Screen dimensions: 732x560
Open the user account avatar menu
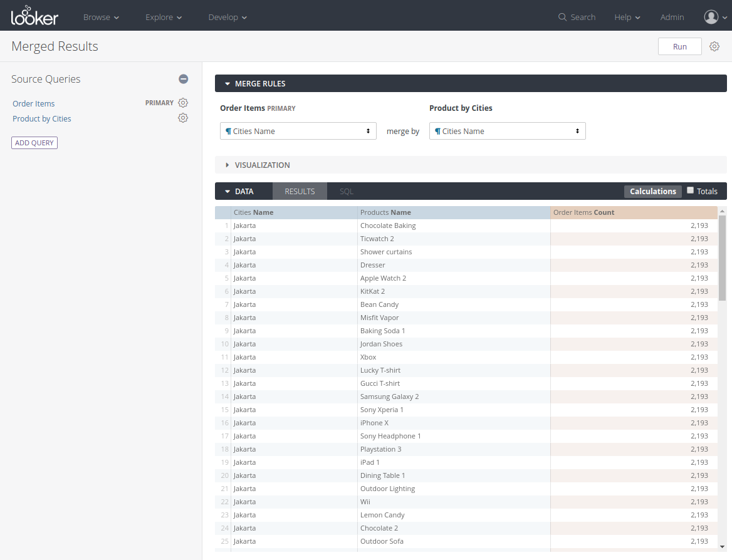point(711,17)
